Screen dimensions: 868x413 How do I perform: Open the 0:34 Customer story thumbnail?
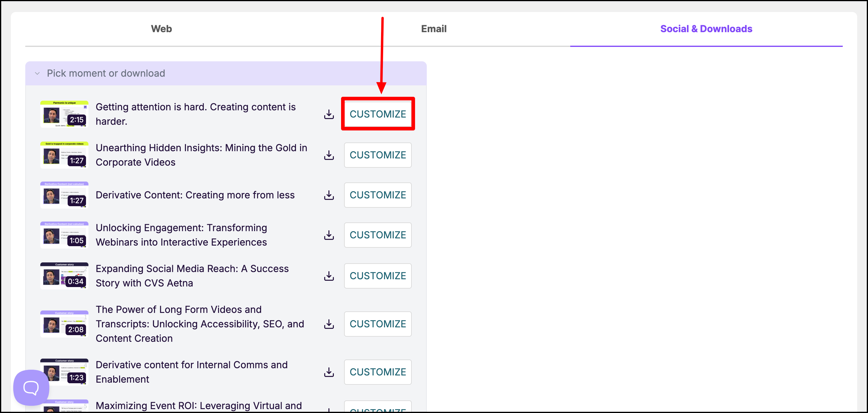pyautogui.click(x=64, y=276)
